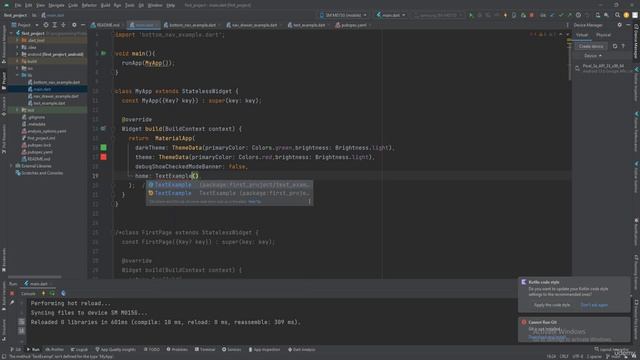640x360 pixels.
Task: Expand the test folder in project tree
Action: coord(17,110)
